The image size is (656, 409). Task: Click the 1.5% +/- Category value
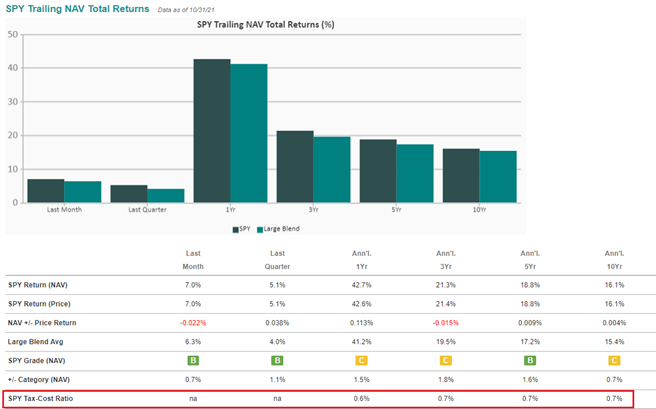[x=361, y=380]
